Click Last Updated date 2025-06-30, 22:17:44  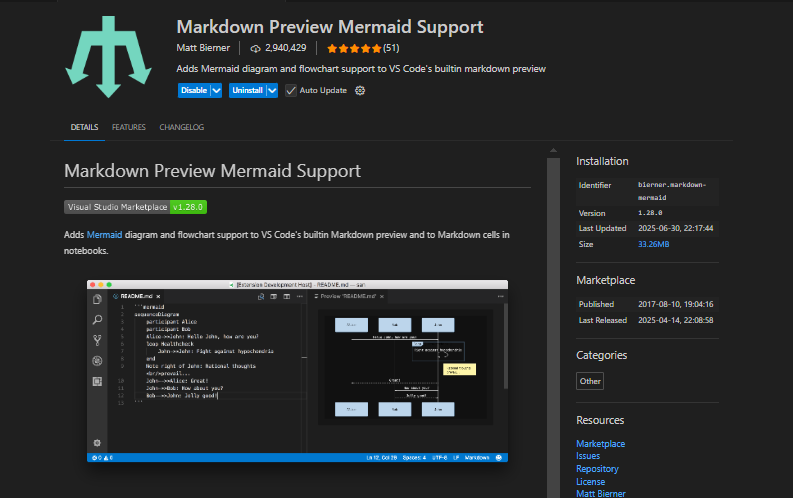pyautogui.click(x=675, y=229)
